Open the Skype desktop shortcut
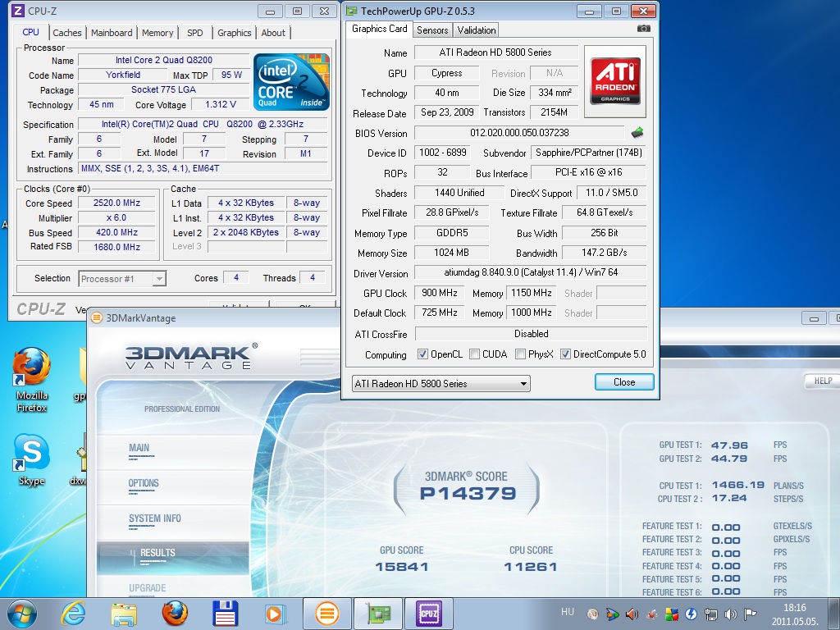Image resolution: width=840 pixels, height=630 pixels. click(x=31, y=460)
